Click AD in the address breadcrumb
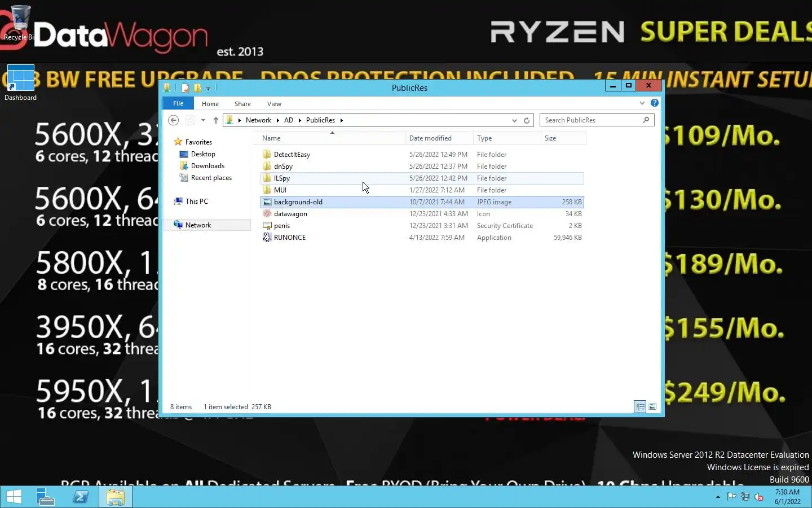This screenshot has width=812, height=508. 289,120
